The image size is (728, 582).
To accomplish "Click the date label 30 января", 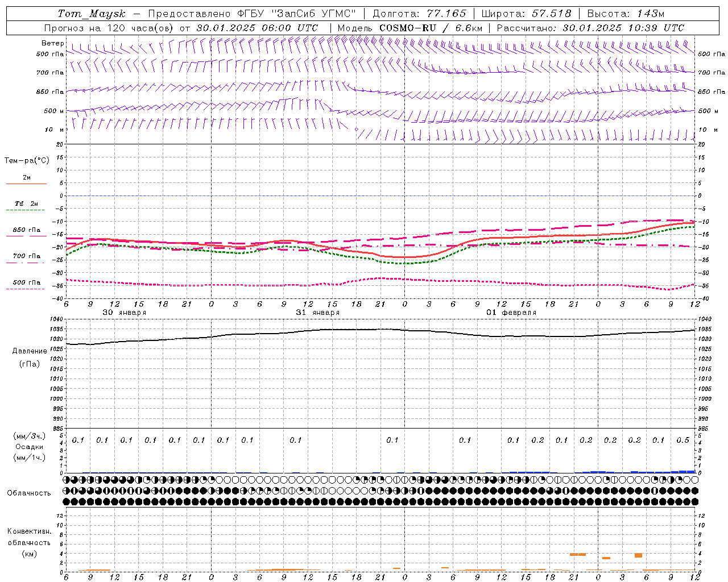I will click(124, 313).
